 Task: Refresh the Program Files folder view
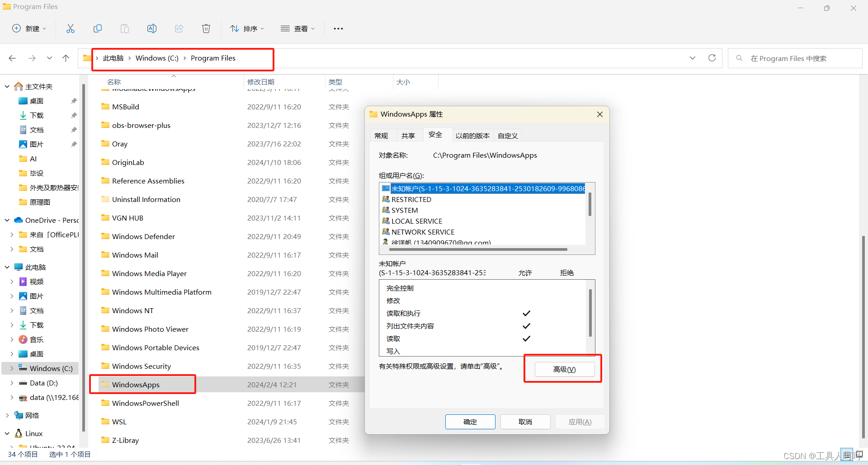712,58
